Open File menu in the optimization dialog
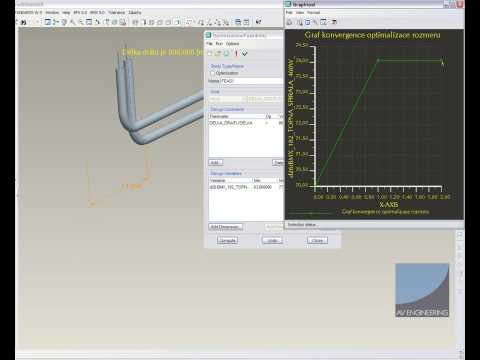This screenshot has height=360, width=480. pyautogui.click(x=209, y=44)
